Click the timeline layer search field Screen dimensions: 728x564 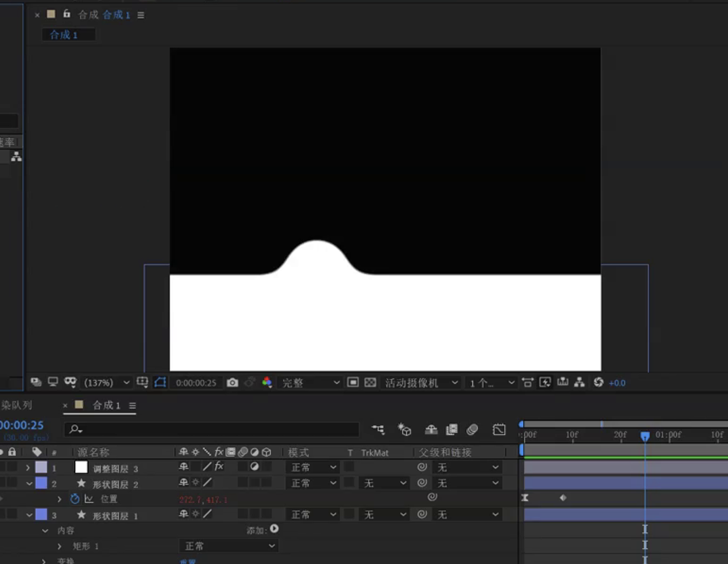coord(212,429)
